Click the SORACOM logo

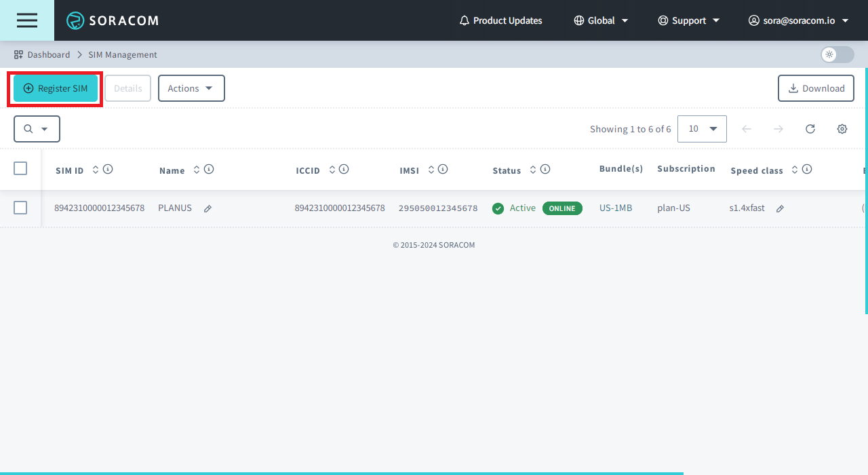(x=113, y=20)
